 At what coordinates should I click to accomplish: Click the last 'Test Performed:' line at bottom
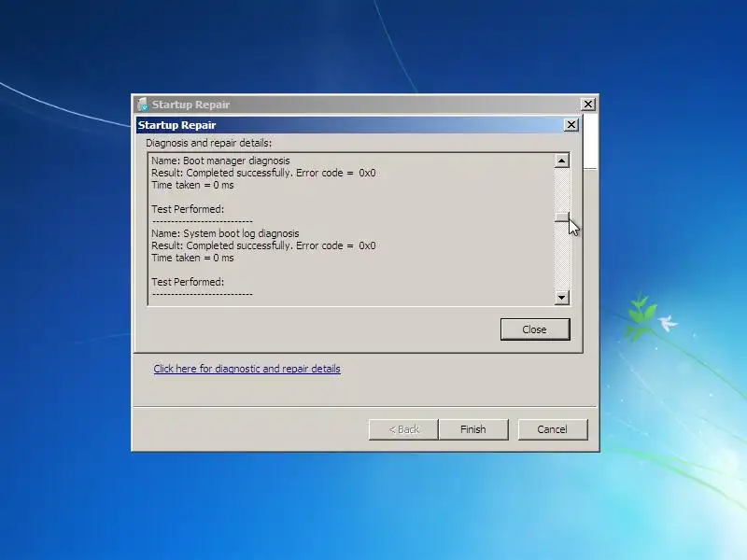point(188,283)
